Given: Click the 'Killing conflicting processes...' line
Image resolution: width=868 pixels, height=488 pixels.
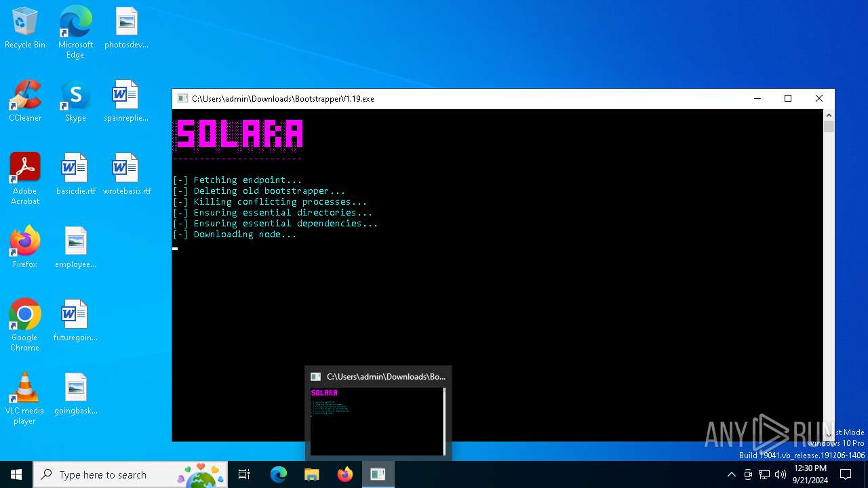Looking at the screenshot, I should (x=270, y=202).
